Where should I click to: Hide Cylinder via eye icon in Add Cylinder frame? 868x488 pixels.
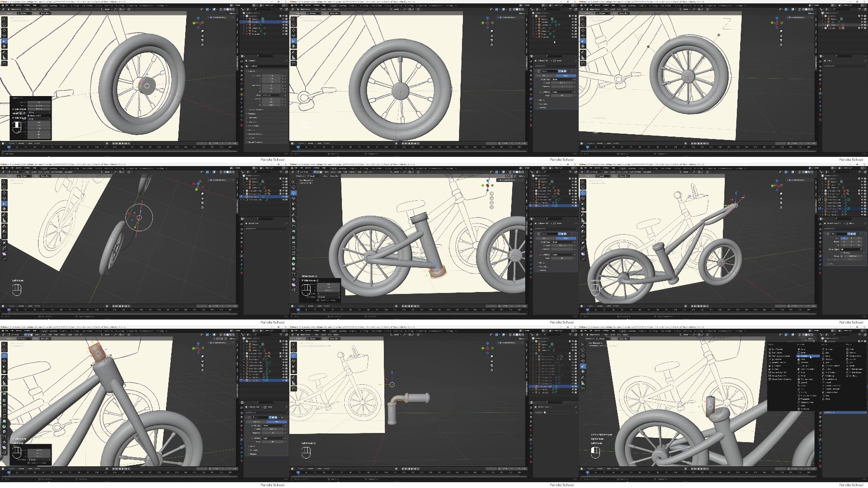[284, 22]
